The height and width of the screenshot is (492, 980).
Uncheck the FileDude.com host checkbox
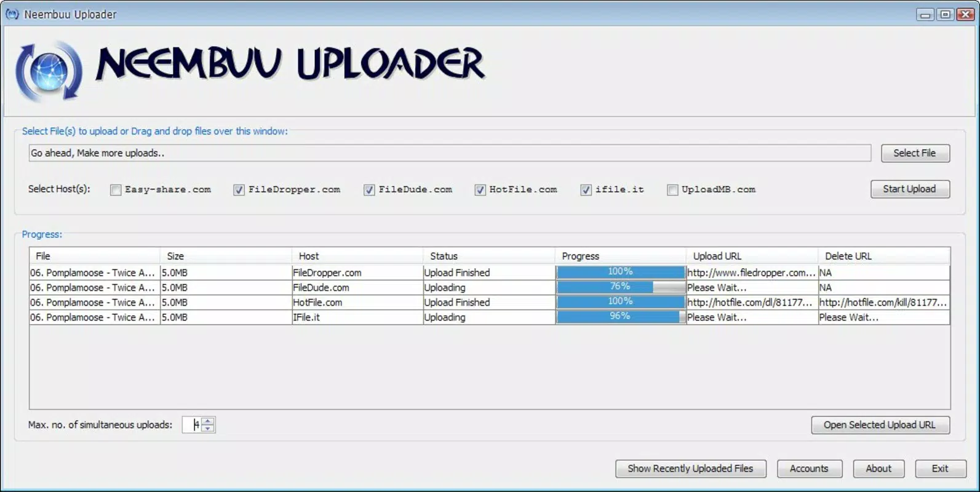click(369, 190)
